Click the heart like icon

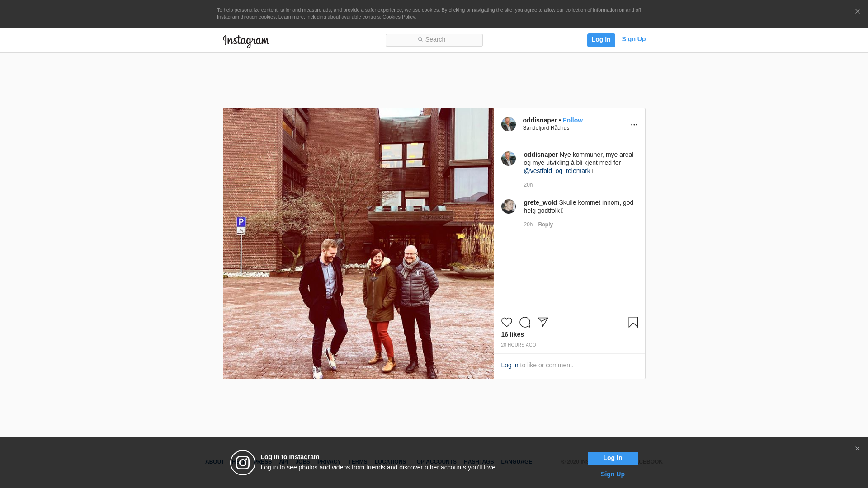pyautogui.click(x=506, y=322)
